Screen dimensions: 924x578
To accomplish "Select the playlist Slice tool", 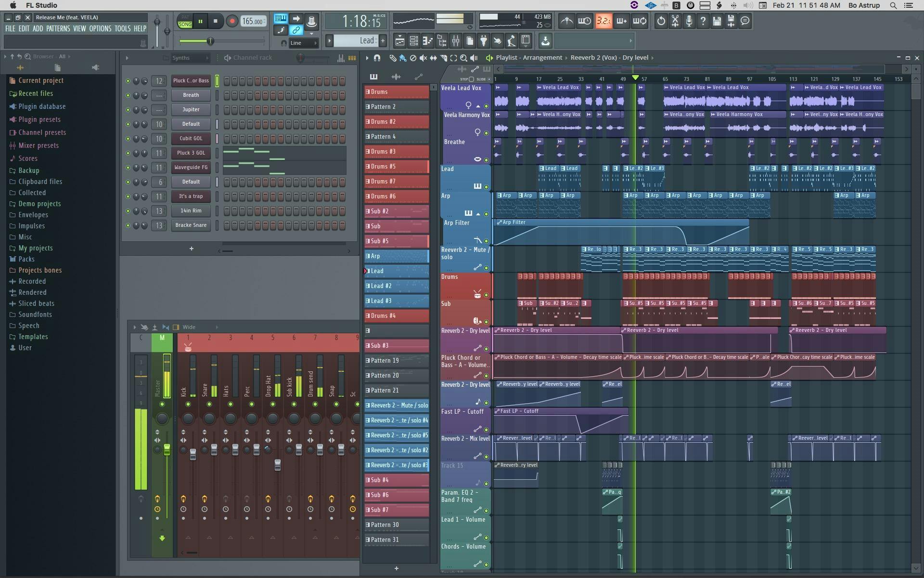I will (x=443, y=58).
